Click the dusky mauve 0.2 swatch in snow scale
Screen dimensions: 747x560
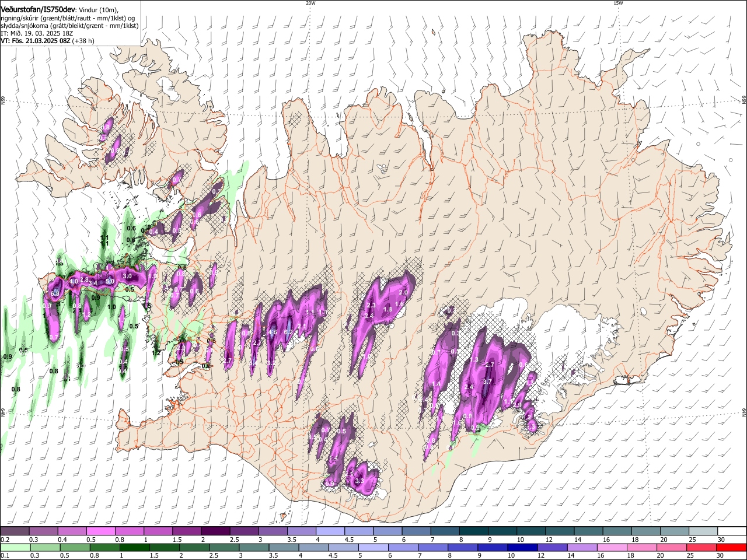coord(15,531)
